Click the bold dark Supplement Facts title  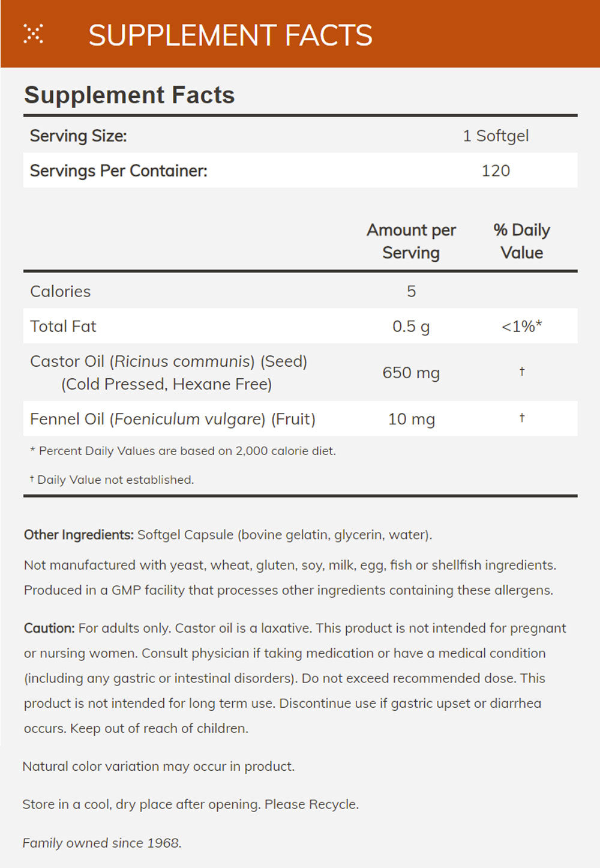[x=129, y=95]
